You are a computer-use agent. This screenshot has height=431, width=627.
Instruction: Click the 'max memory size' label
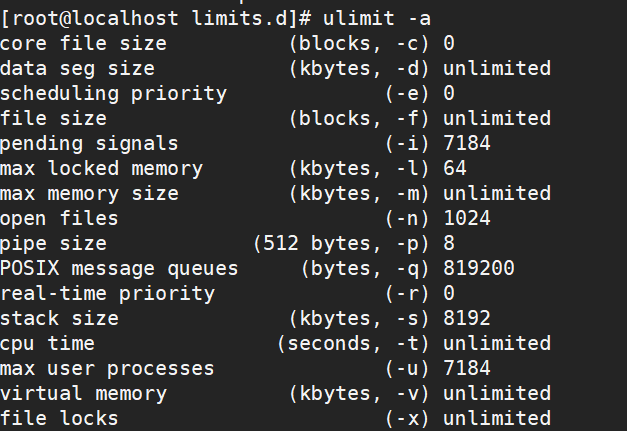[x=89, y=194]
